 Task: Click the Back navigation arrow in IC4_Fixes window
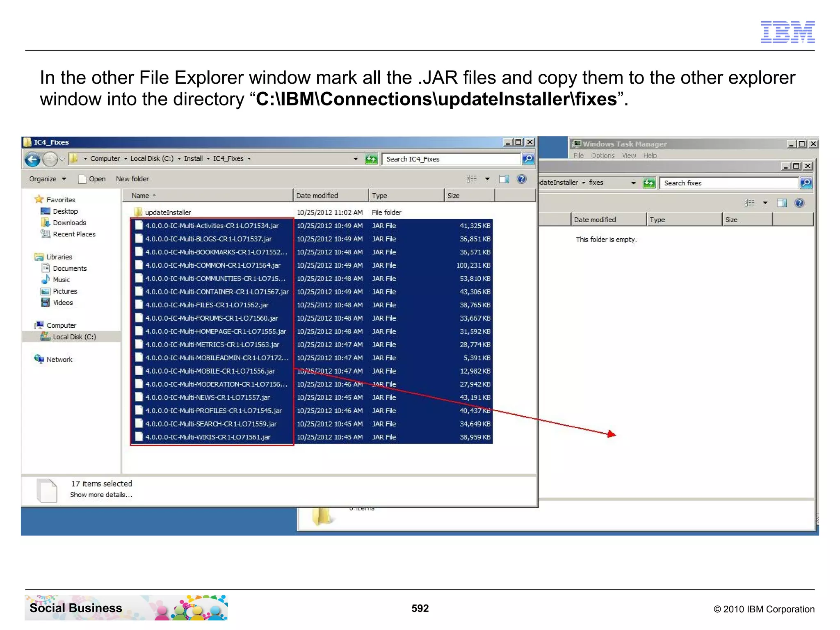point(32,159)
